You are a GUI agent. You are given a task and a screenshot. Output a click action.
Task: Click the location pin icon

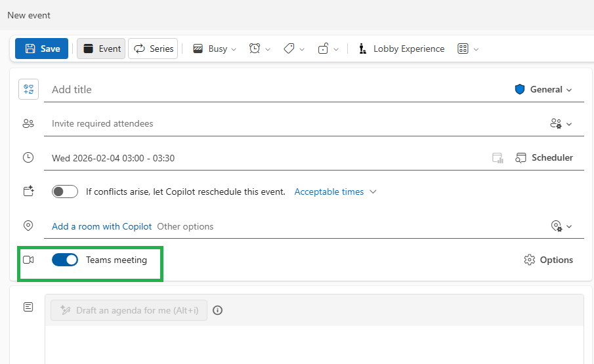click(x=28, y=226)
